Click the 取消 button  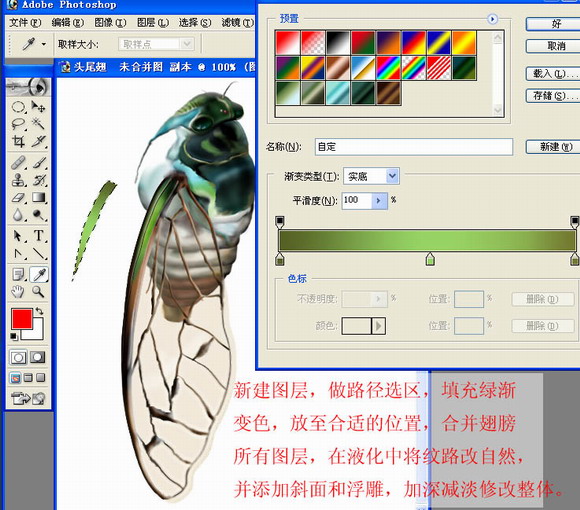tap(553, 46)
